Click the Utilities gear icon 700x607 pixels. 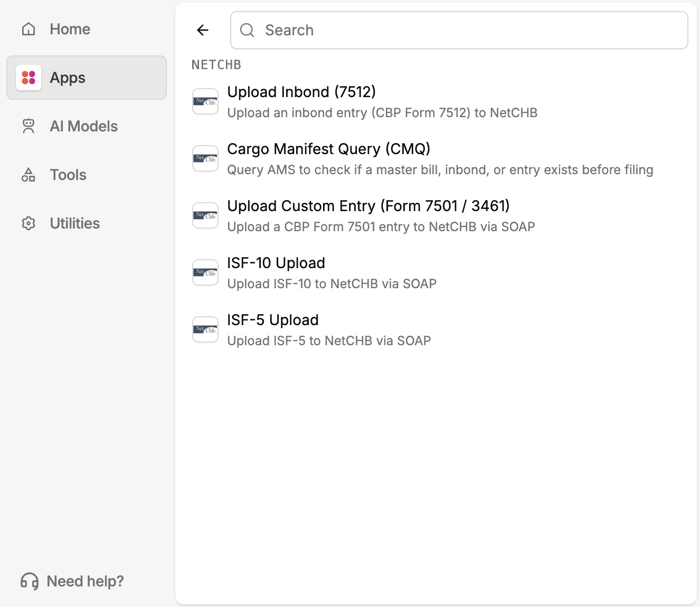tap(29, 223)
